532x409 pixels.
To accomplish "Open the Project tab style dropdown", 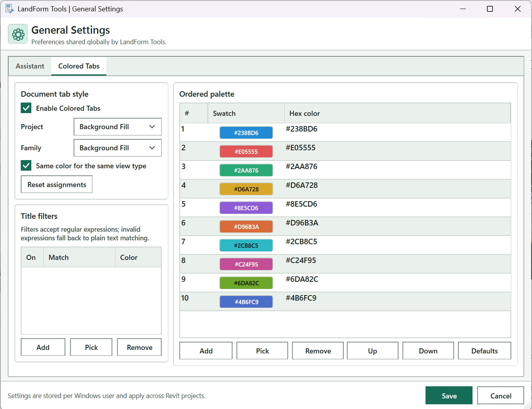I will (117, 127).
